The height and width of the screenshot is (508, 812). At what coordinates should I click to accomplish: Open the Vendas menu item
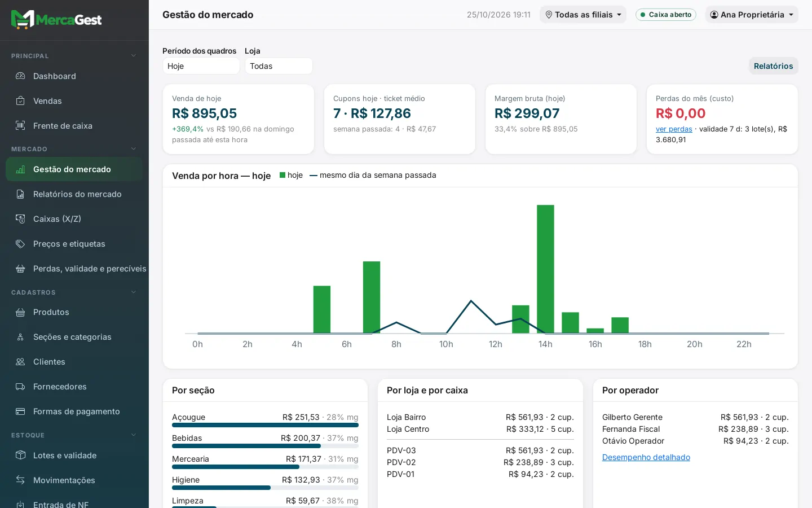coord(74,101)
